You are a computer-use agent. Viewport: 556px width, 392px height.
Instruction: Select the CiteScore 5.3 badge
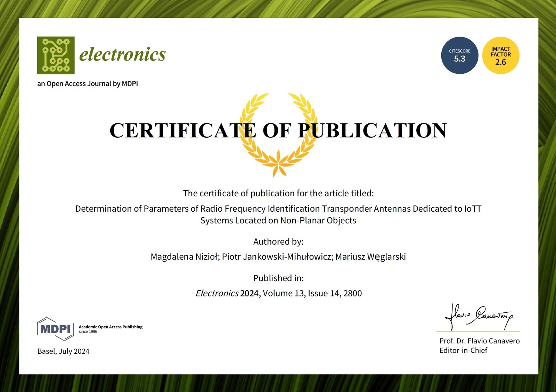(x=459, y=55)
